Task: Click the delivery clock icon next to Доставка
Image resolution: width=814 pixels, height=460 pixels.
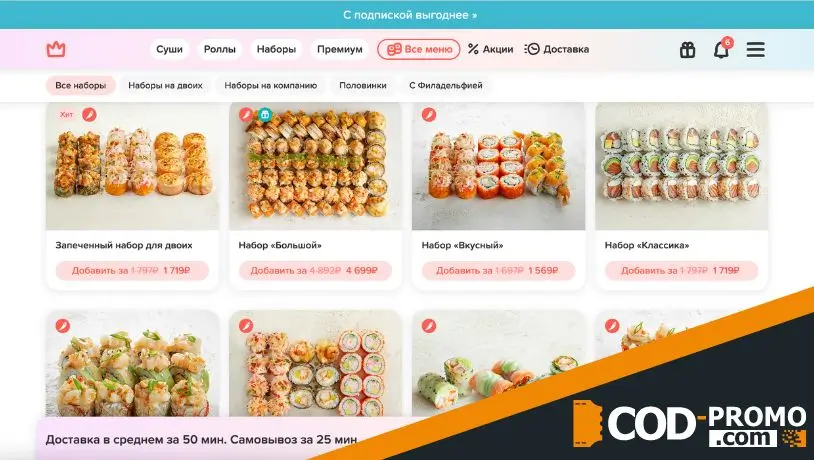Action: tap(532, 49)
